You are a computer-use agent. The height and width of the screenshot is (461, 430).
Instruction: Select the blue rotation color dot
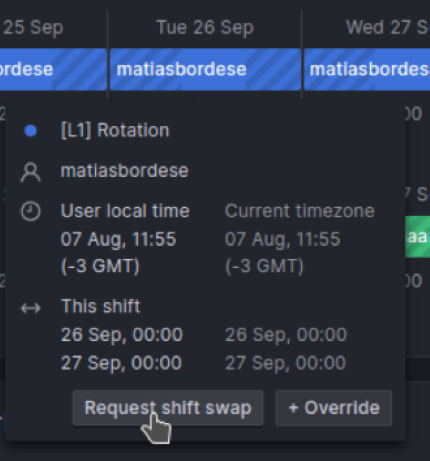point(31,131)
